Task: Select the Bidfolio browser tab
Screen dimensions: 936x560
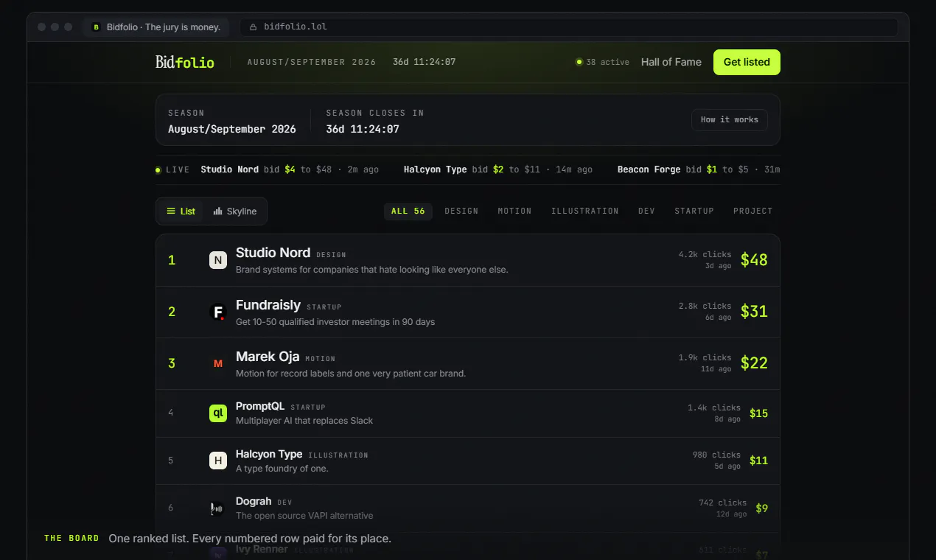Action: click(156, 27)
